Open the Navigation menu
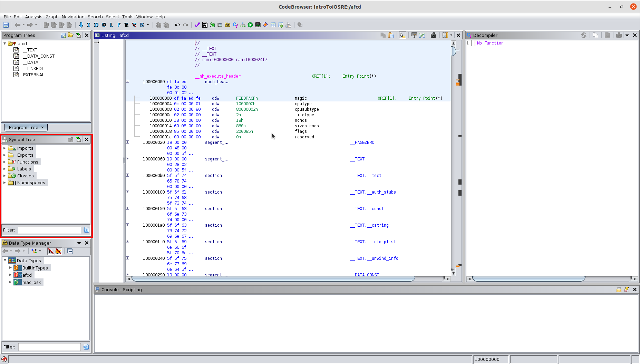Viewport: 640px width, 364px height. pos(73,17)
